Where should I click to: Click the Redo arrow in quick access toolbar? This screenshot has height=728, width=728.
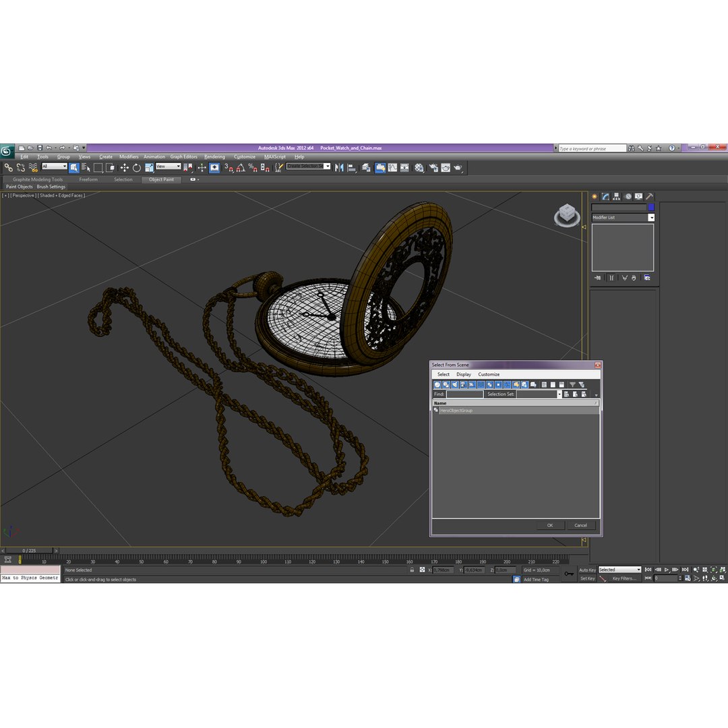62,148
